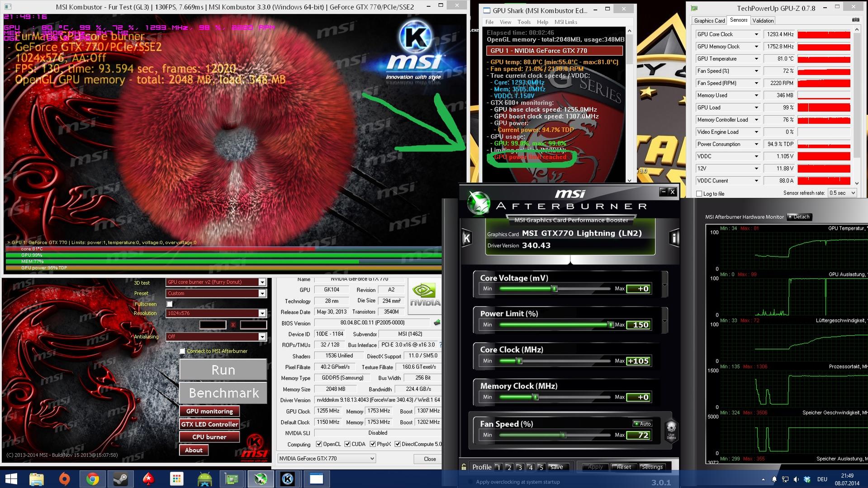Click the Core Clock +105 value field
This screenshot has width=868, height=488.
click(x=639, y=361)
